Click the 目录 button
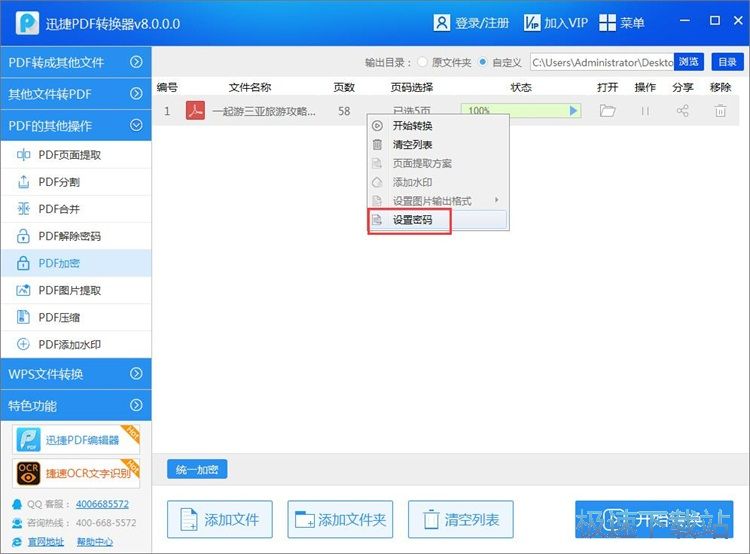 pos(728,62)
